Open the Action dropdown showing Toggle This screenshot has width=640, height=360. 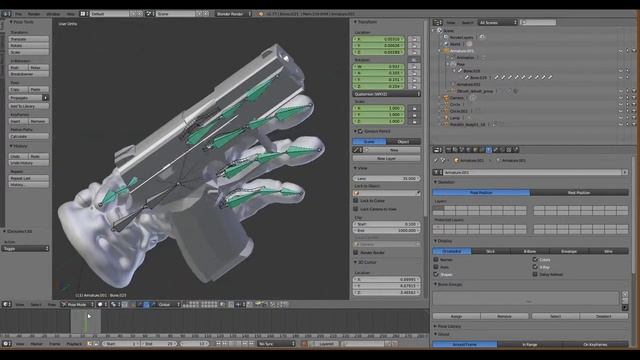[x=25, y=249]
